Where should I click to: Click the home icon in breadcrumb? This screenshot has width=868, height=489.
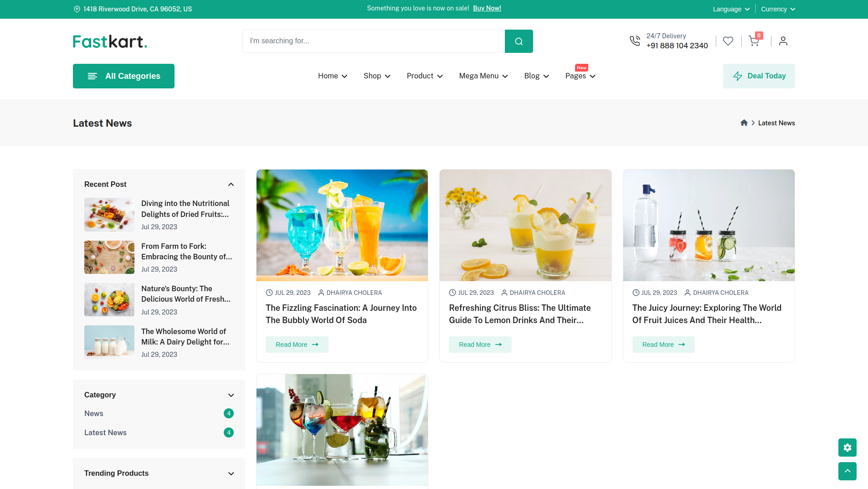(744, 123)
